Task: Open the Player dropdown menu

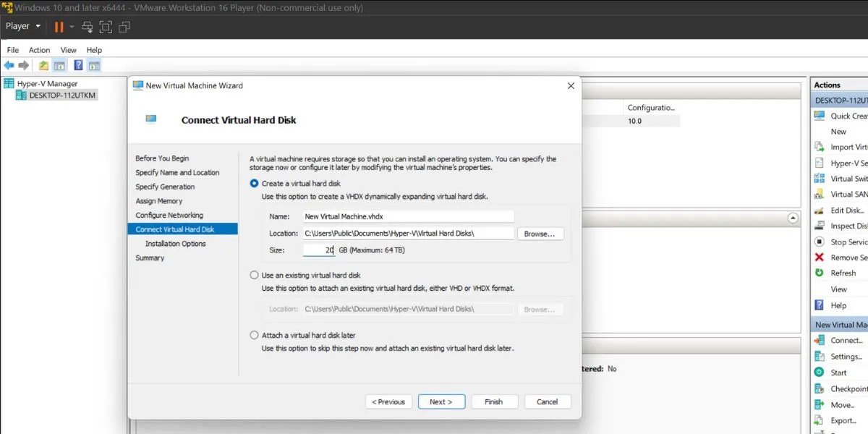Action: (x=22, y=26)
